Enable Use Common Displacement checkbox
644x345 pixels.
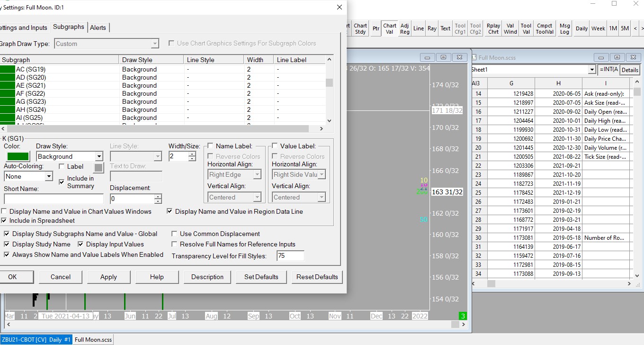tap(174, 234)
